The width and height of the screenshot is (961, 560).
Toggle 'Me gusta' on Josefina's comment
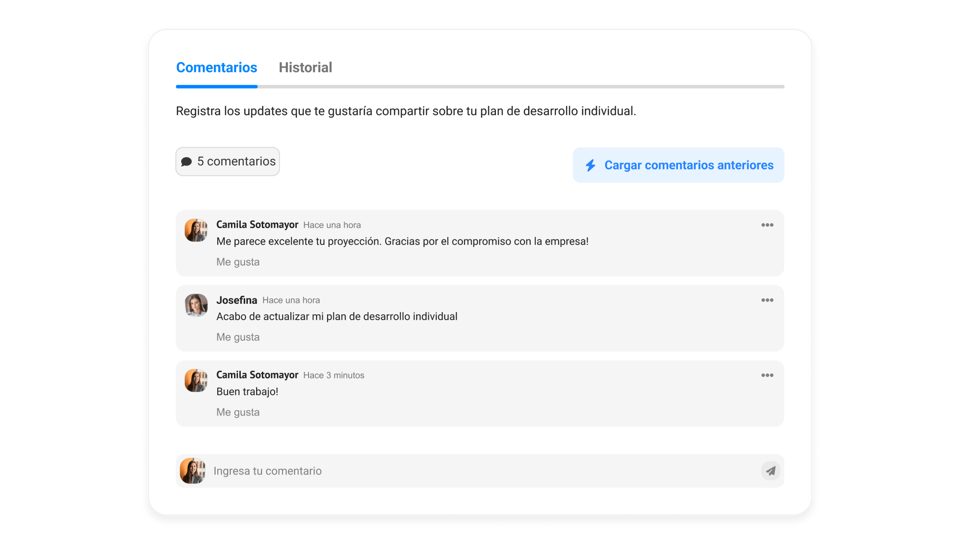pos(238,337)
